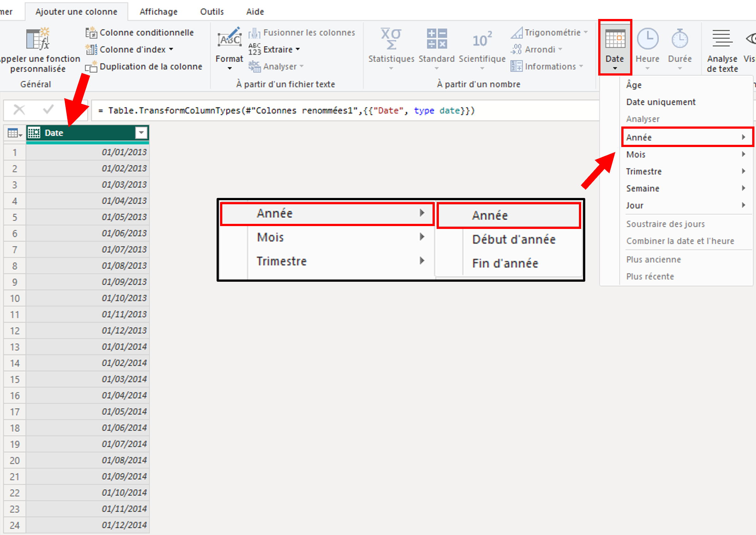Click Colonne conditionnelle button
756x535 pixels.
[146, 33]
